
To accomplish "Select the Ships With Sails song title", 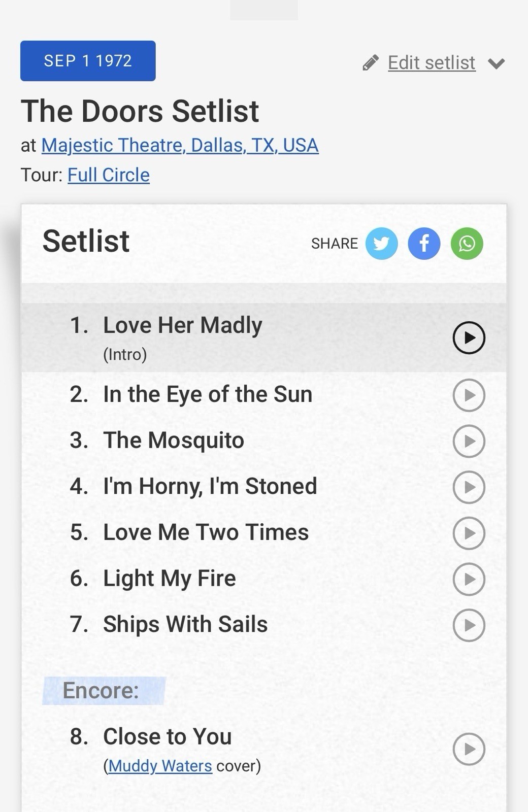I will pos(185,624).
